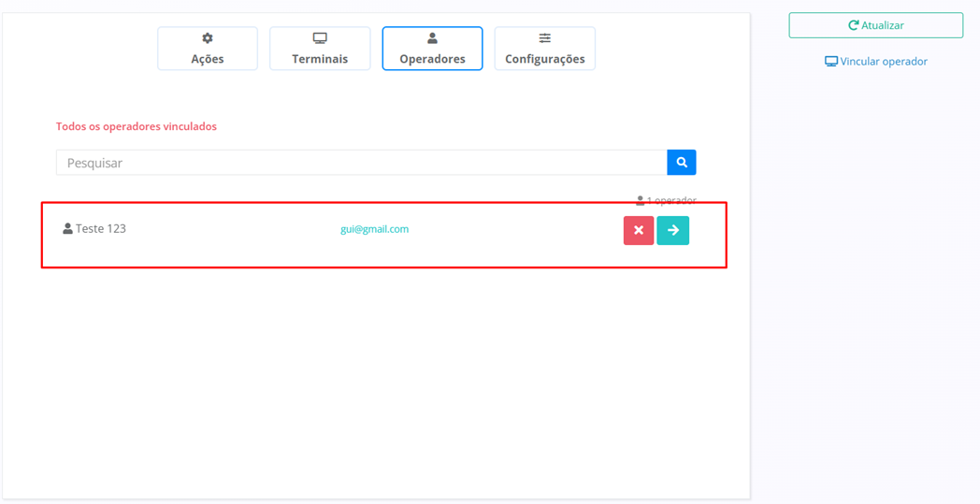Image resolution: width=980 pixels, height=504 pixels.
Task: Click the user icon beside Teste 123
Action: [67, 228]
